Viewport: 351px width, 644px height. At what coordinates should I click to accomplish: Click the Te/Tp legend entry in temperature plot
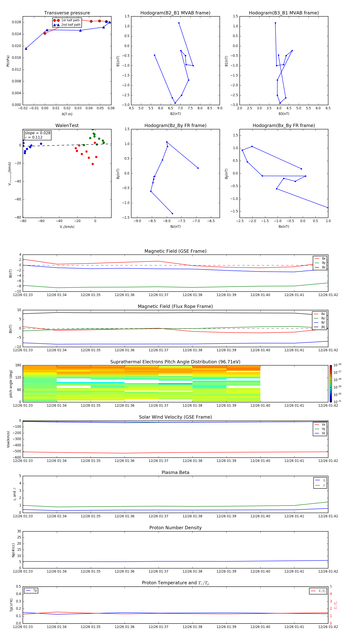pos(318,591)
